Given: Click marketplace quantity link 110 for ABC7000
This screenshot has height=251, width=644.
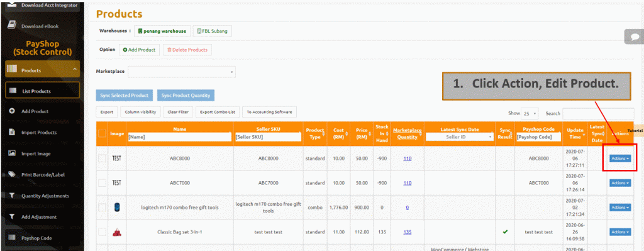Looking at the screenshot, I should [408, 183].
